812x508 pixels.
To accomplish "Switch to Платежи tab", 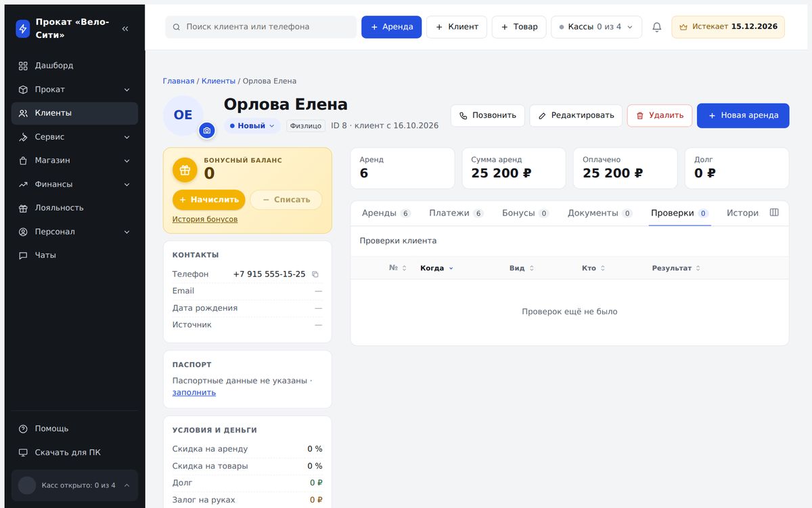I will [x=456, y=213].
